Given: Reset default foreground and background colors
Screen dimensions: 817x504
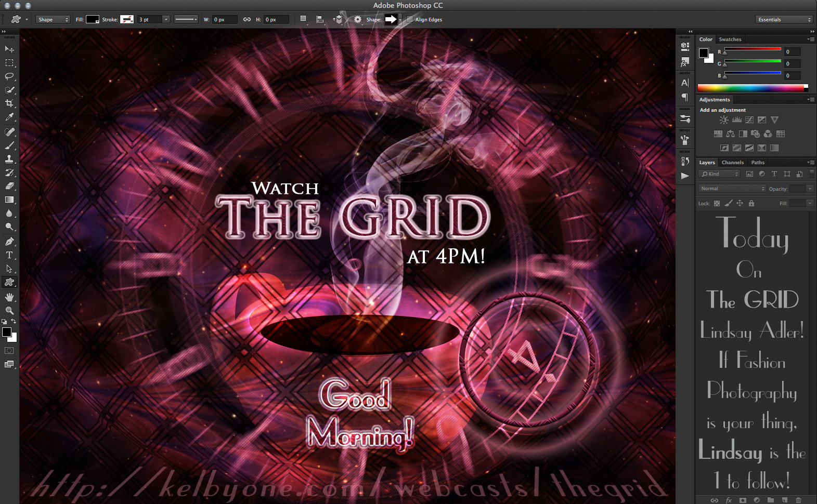Looking at the screenshot, I should point(4,322).
